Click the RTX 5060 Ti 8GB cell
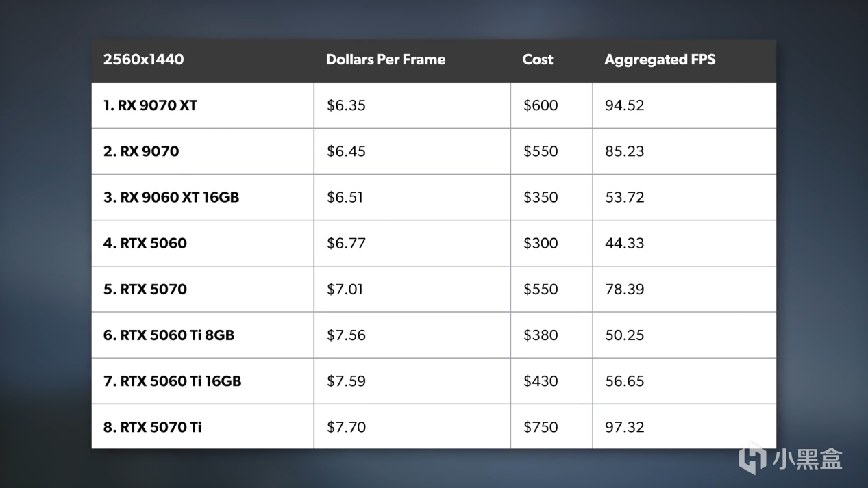Image resolution: width=868 pixels, height=488 pixels. 169,335
